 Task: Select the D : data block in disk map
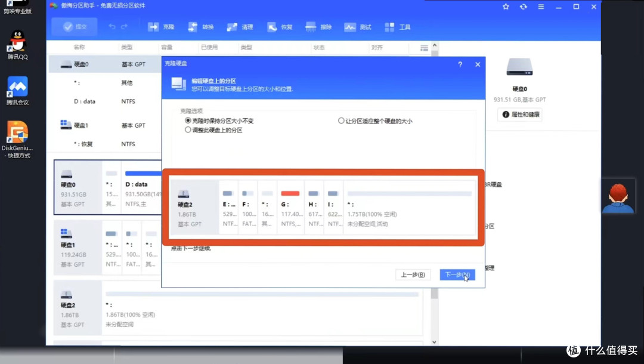coord(142,187)
